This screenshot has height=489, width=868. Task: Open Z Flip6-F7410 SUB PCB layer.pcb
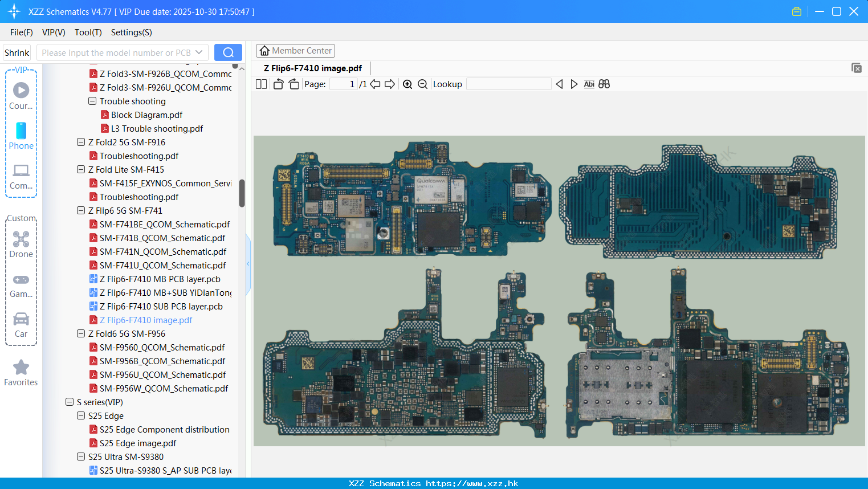[161, 306]
